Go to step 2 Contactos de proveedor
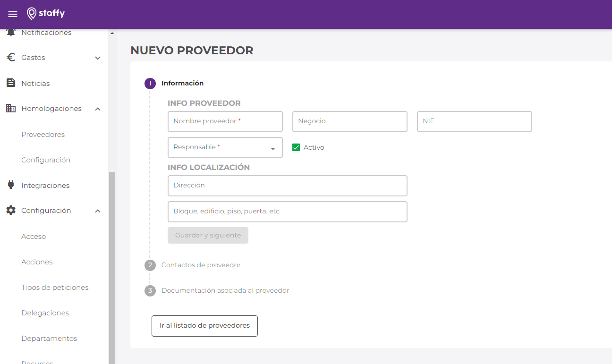The height and width of the screenshot is (364, 612). [x=201, y=265]
